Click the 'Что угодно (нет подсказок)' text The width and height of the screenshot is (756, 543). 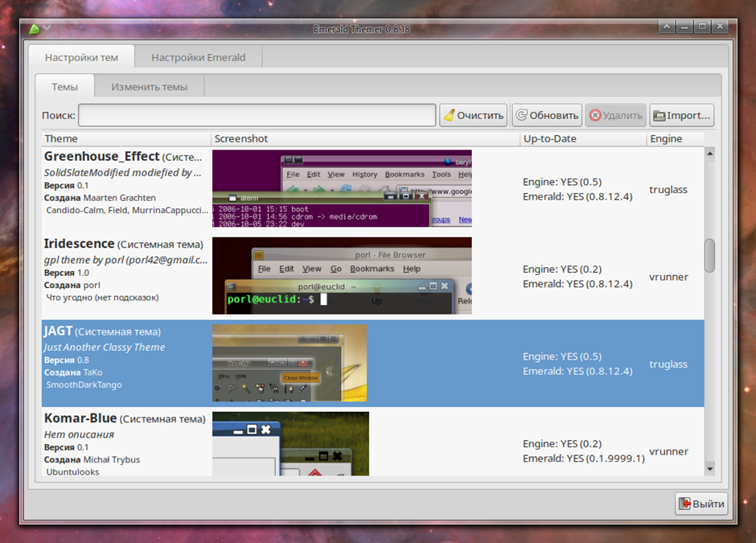(x=102, y=298)
